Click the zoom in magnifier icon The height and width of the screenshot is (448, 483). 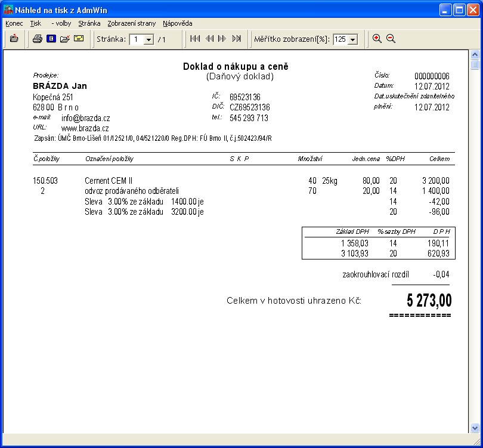377,39
